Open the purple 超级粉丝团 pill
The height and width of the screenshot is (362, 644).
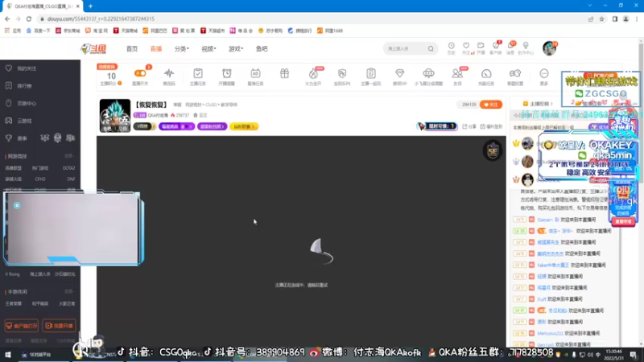212,126
